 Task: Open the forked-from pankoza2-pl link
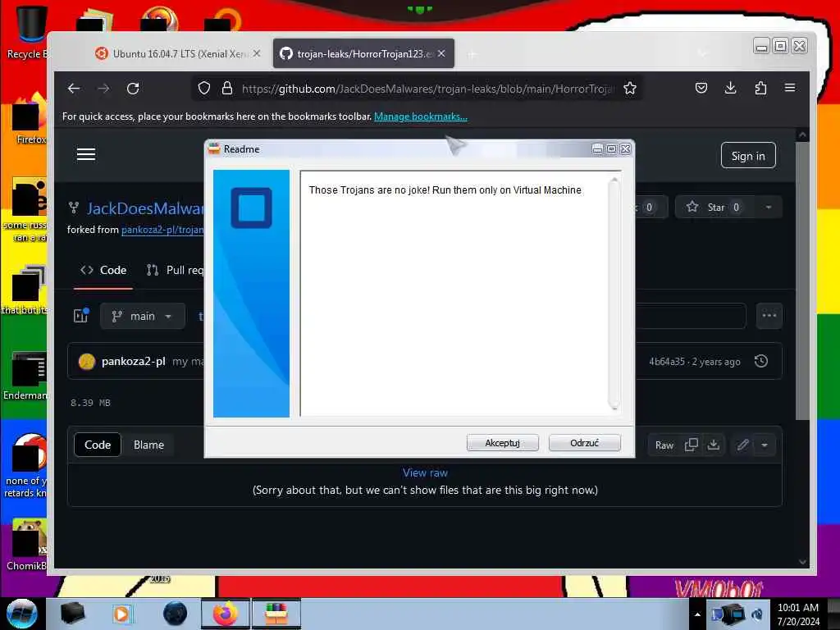point(162,230)
